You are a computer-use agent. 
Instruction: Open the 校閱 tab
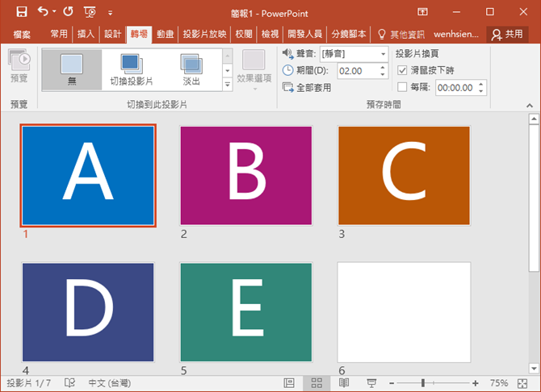[x=244, y=34]
